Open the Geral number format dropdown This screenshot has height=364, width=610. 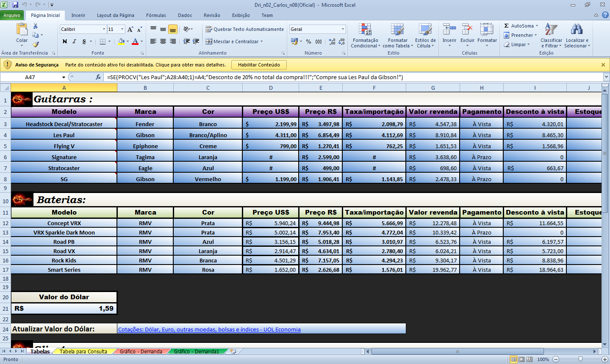coord(343,29)
